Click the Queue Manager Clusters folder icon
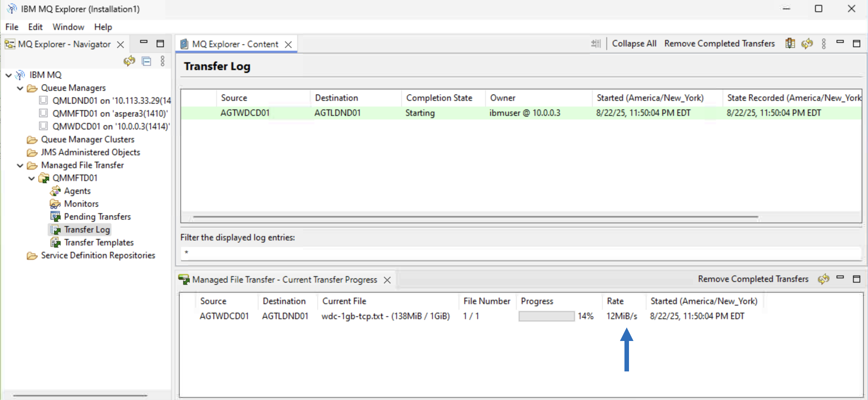 [32, 140]
